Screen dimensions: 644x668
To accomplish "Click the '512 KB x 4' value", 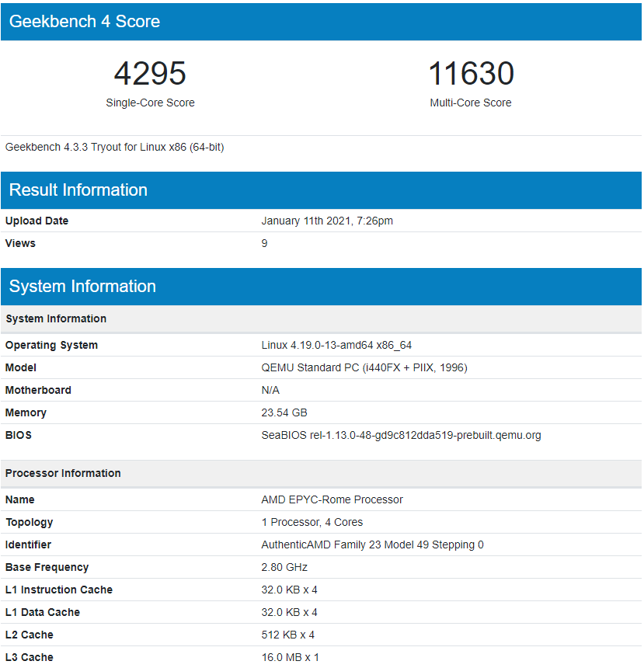I will pyautogui.click(x=287, y=635).
